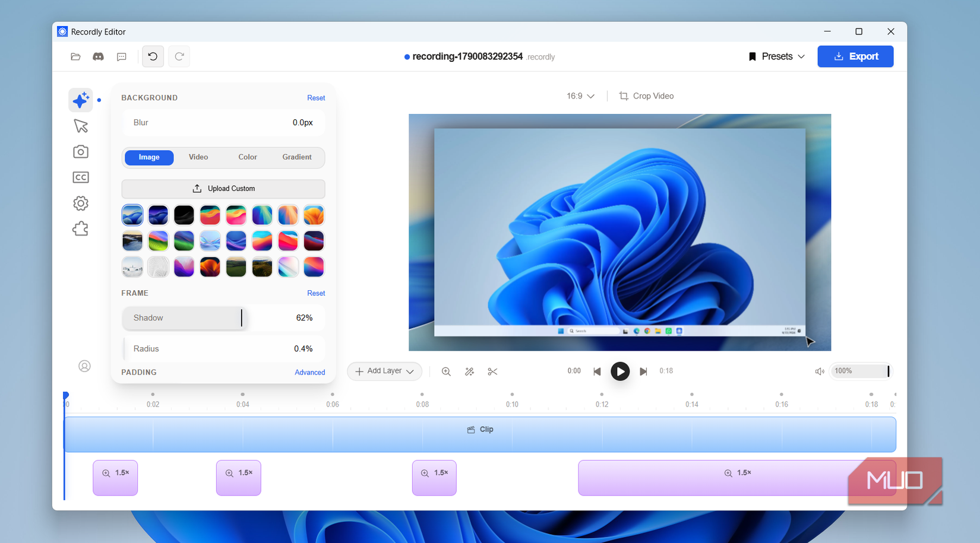Jump to the 0:02 timeline mark

[x=153, y=405]
